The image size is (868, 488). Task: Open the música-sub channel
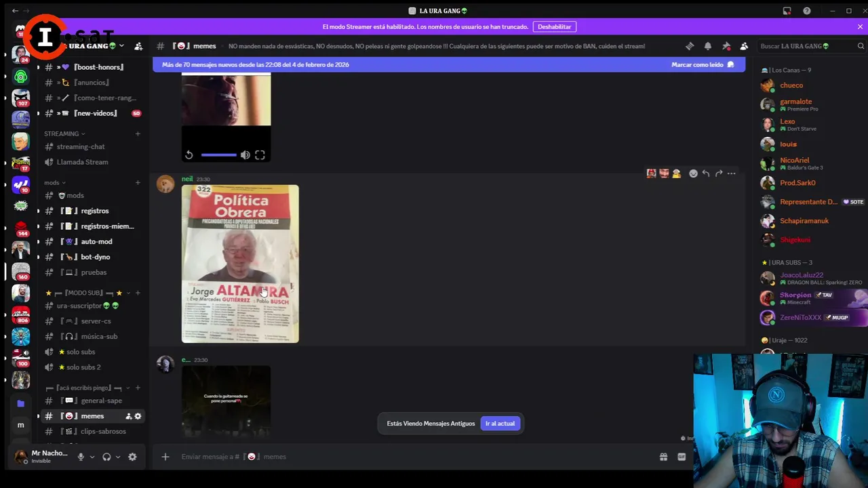pos(92,336)
